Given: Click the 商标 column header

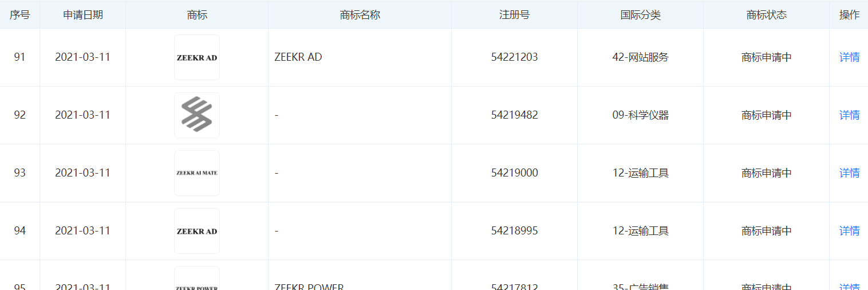Looking at the screenshot, I should [197, 15].
